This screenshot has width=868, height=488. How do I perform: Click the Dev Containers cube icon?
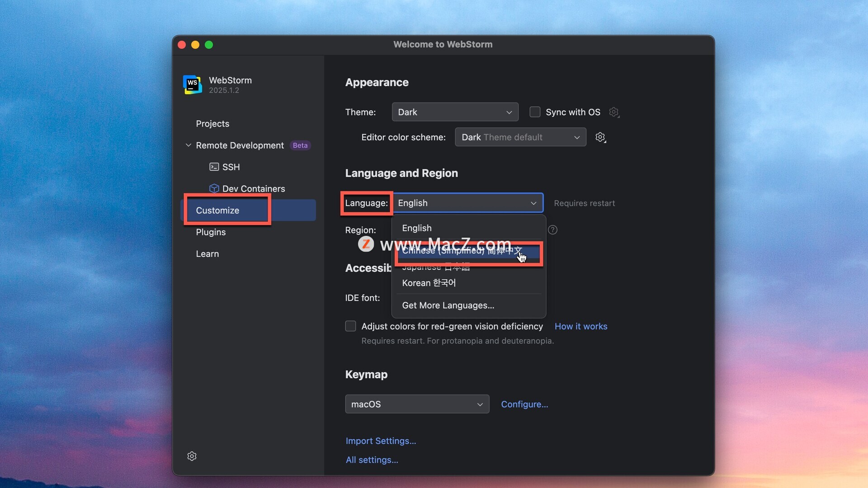214,188
